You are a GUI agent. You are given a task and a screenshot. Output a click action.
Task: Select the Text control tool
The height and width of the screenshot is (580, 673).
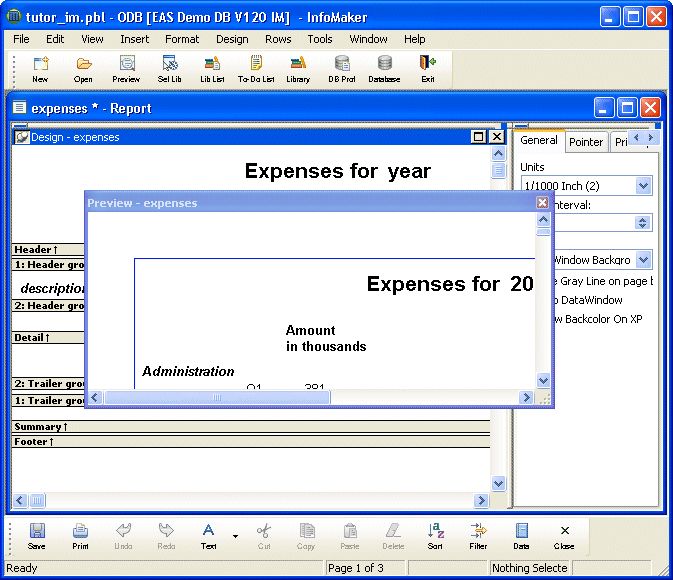point(209,536)
